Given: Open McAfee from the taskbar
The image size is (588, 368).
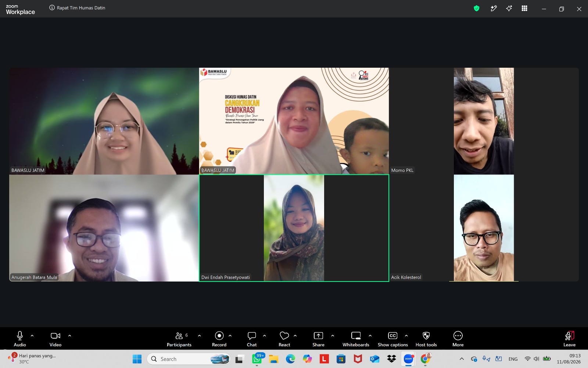Looking at the screenshot, I should tap(358, 359).
